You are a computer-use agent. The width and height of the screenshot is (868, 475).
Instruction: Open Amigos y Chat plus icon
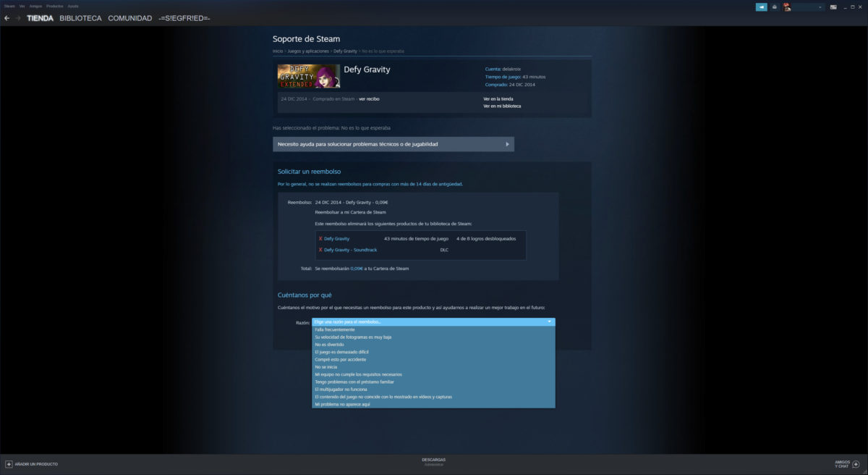pos(856,463)
